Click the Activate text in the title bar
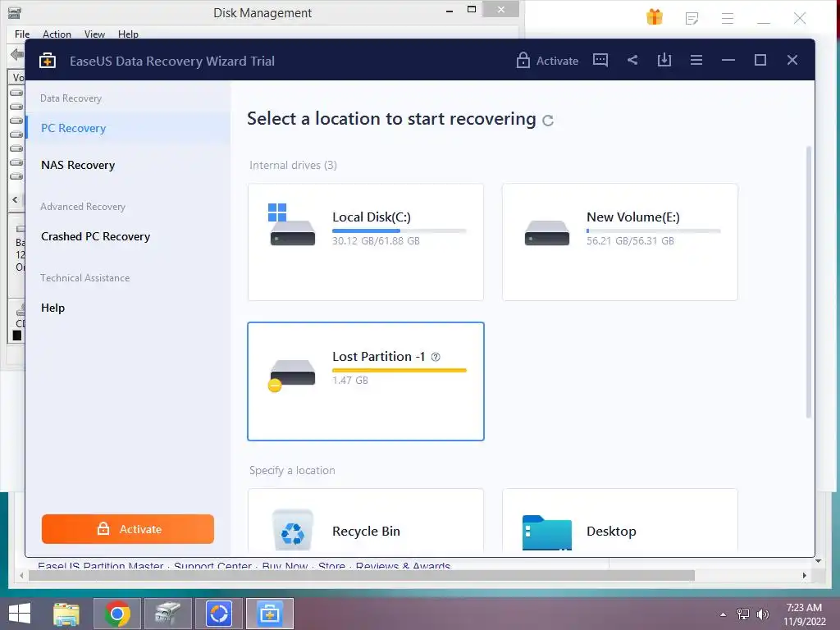The image size is (840, 630). tap(557, 61)
